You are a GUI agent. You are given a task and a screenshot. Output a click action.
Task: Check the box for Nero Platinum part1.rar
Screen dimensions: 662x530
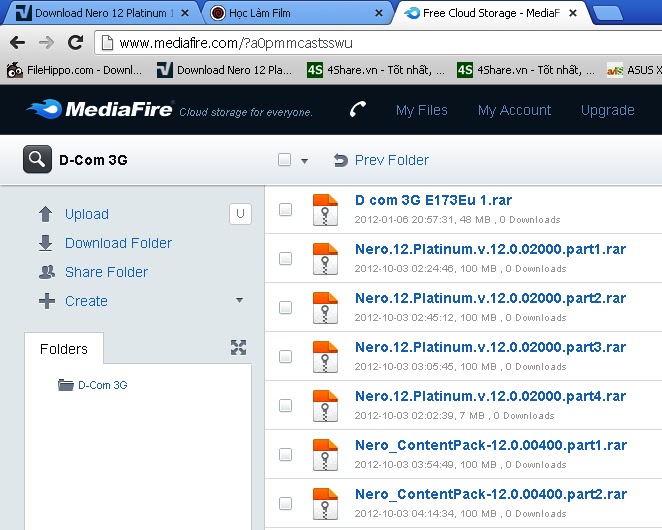[x=285, y=258]
